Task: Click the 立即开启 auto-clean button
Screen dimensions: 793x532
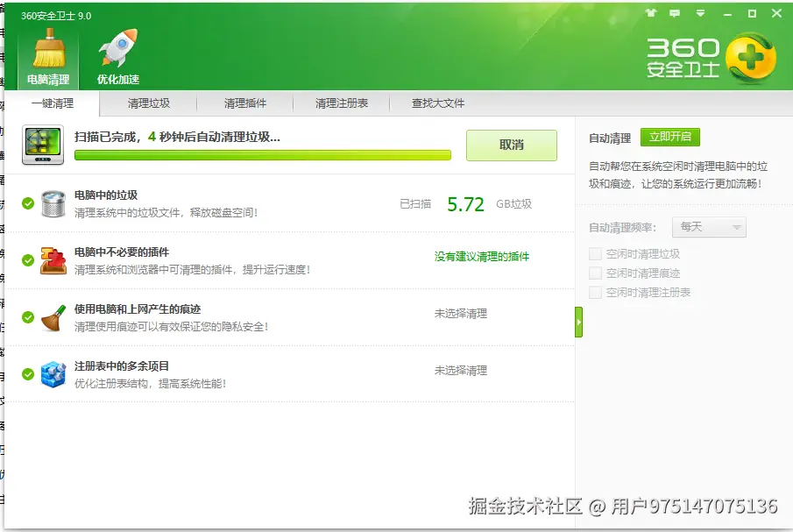Action: 670,137
